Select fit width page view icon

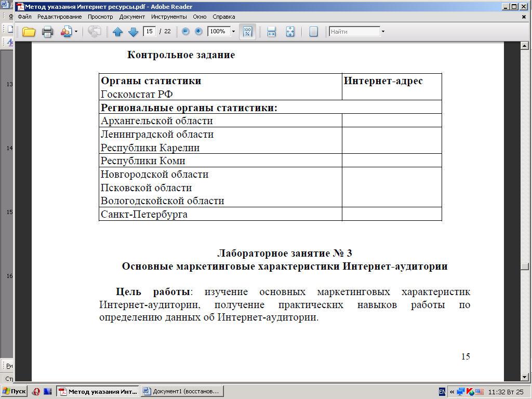click(271, 32)
